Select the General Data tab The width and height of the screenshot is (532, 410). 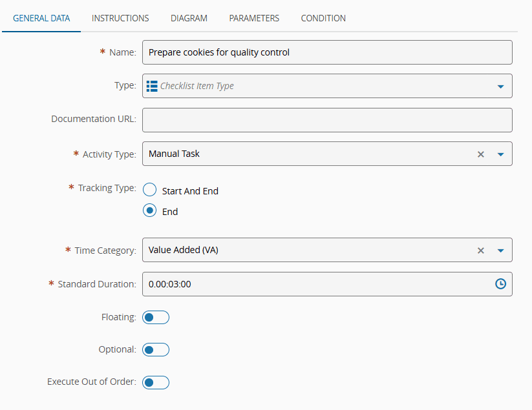(41, 18)
